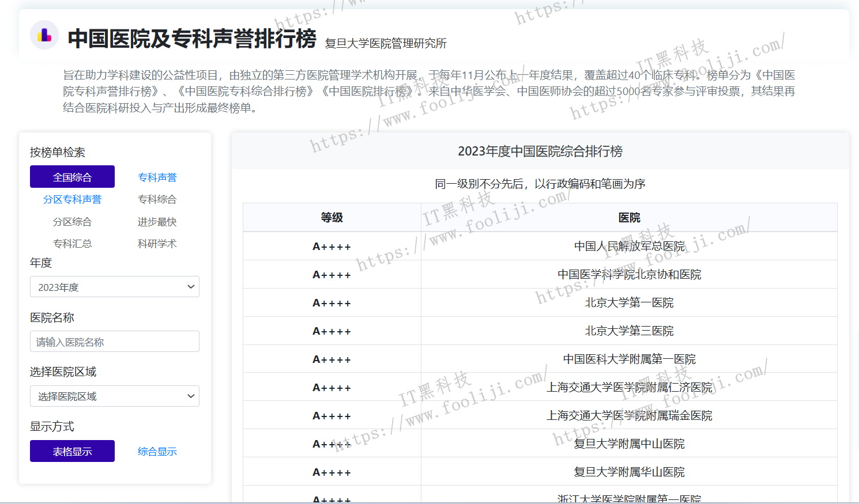Enable 表格显示 display mode
This screenshot has height=504, width=859.
72,451
